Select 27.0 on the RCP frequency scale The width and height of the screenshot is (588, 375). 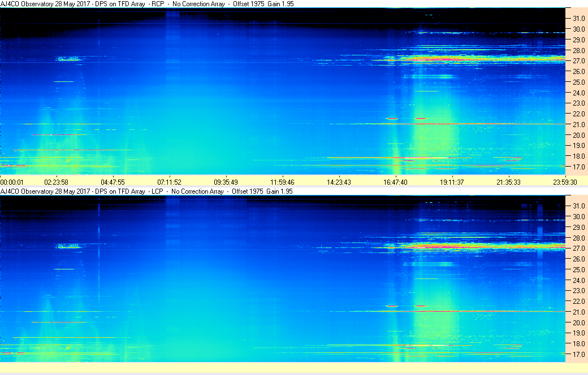pos(578,60)
